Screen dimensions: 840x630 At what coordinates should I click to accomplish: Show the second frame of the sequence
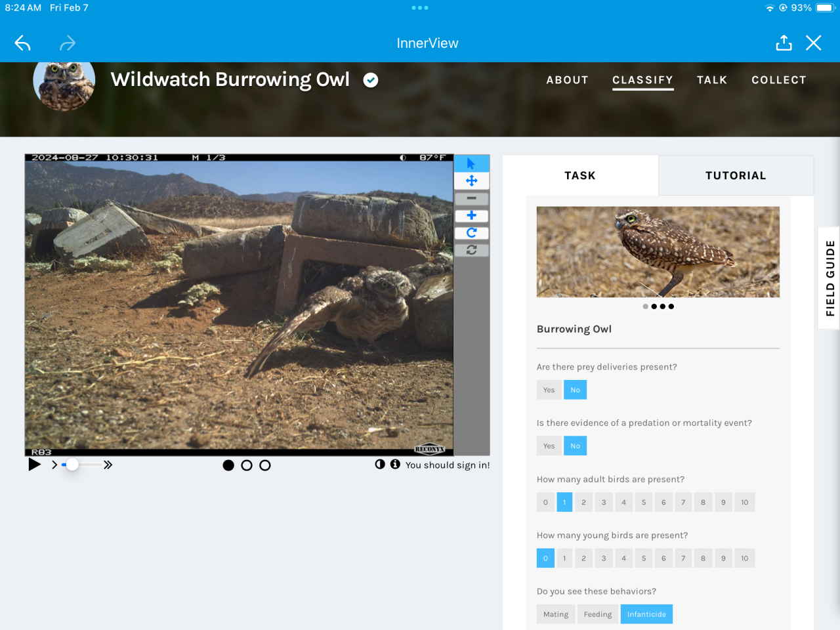click(x=247, y=465)
